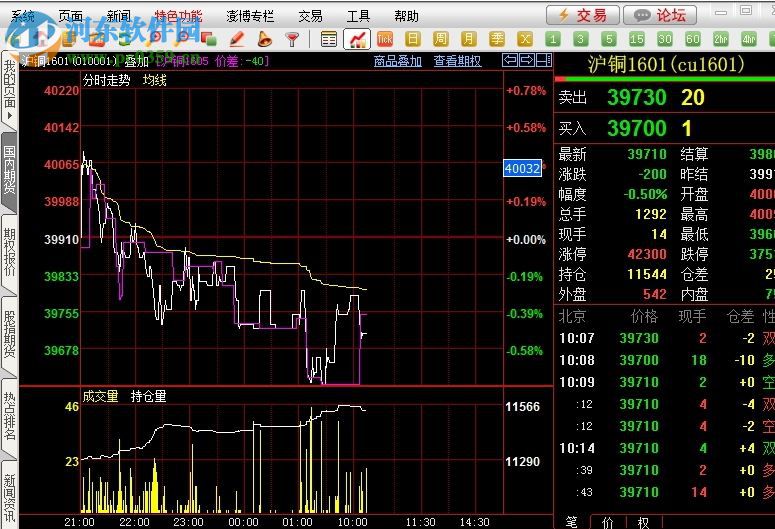Click the 持仓量 open interest label
The width and height of the screenshot is (775, 529).
point(148,396)
